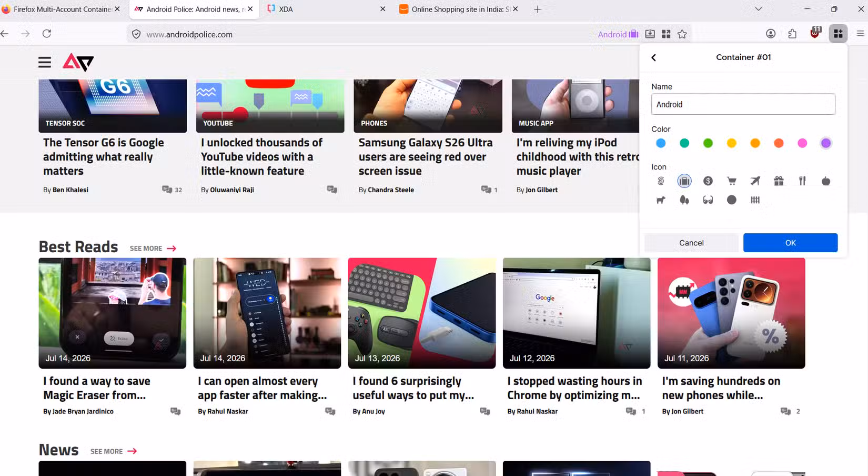The width and height of the screenshot is (868, 476).
Task: Click the install/save page icon in address bar
Action: pos(650,34)
